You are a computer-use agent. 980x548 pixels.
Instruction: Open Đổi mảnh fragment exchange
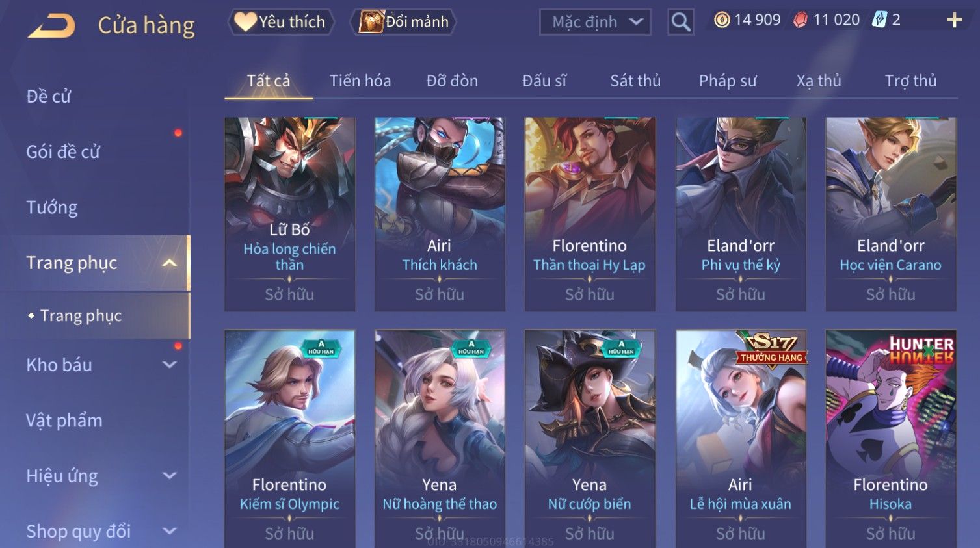point(403,22)
